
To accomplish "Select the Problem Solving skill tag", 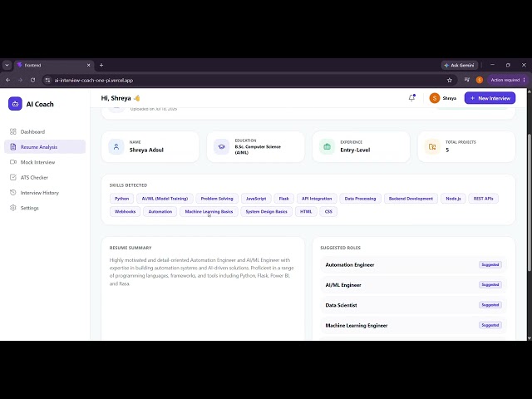I will [x=217, y=199].
